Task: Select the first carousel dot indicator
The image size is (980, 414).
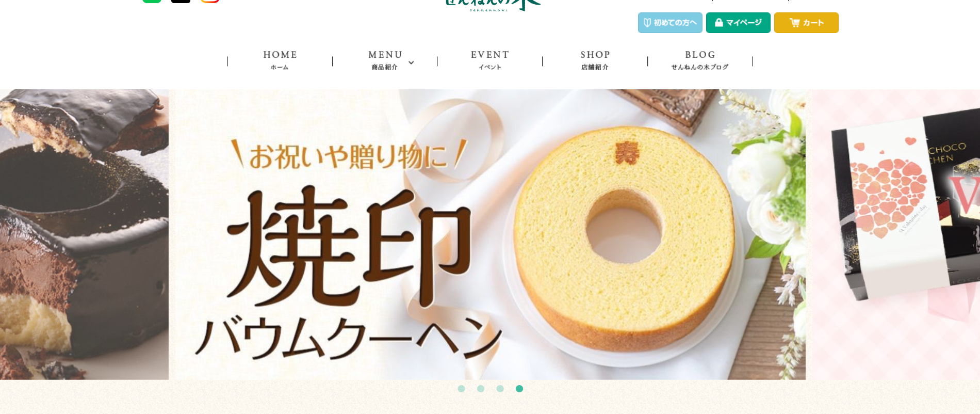Action: point(461,389)
